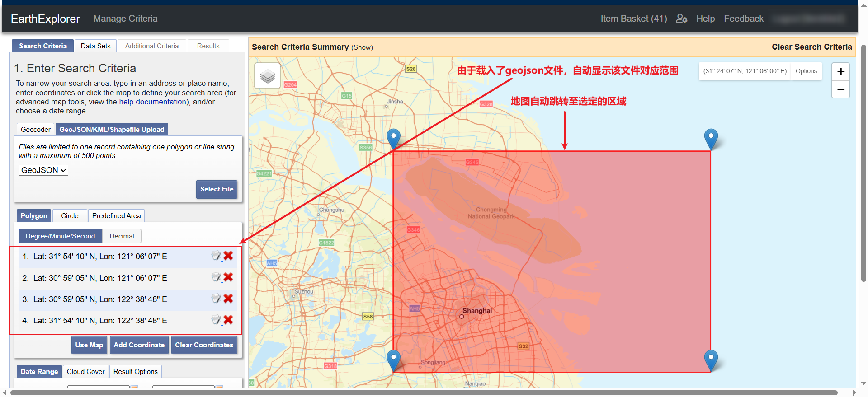Open the Data Sets tab

(95, 46)
